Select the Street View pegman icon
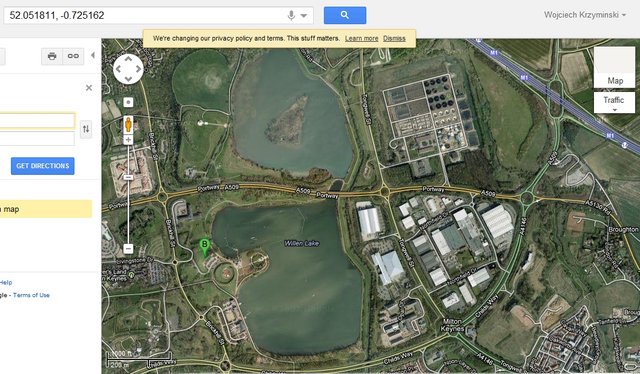The image size is (640, 374). point(128,125)
